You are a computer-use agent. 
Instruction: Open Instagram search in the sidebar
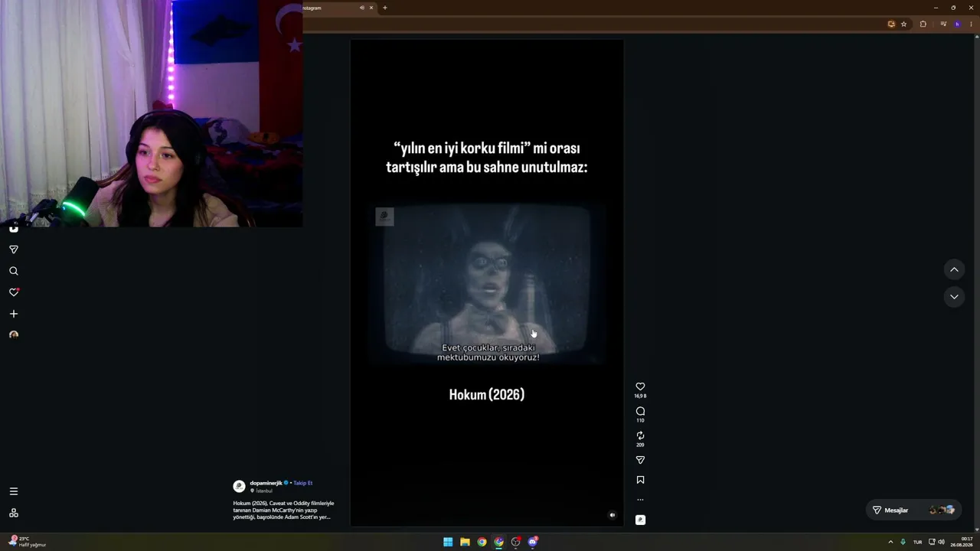point(13,271)
